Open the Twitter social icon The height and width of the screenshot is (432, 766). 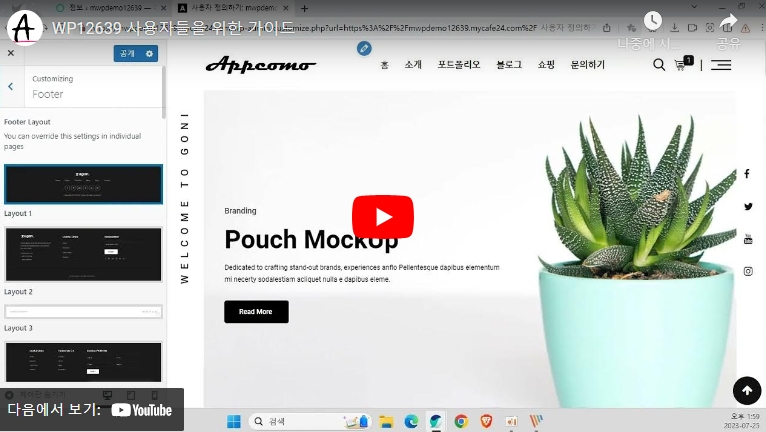(x=748, y=206)
